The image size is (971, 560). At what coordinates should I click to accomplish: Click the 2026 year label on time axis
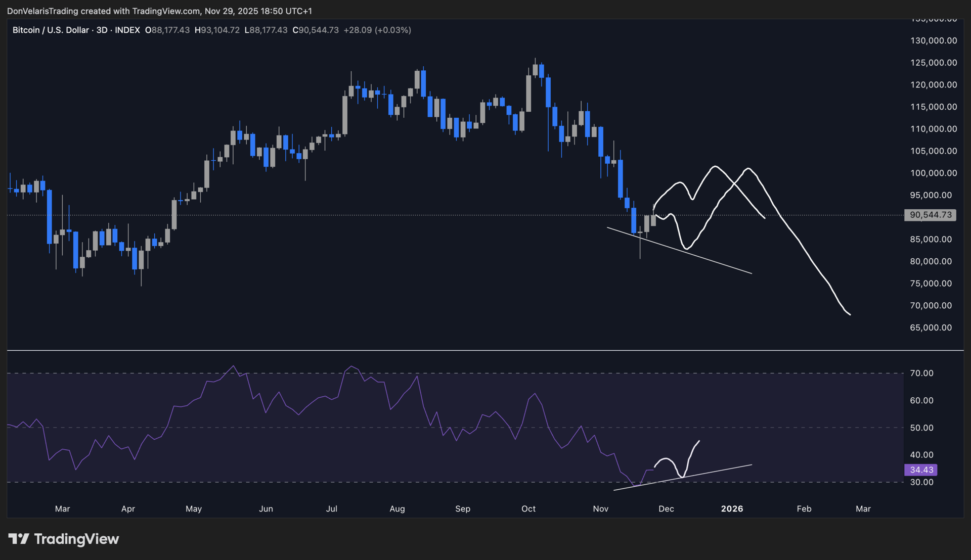731,508
